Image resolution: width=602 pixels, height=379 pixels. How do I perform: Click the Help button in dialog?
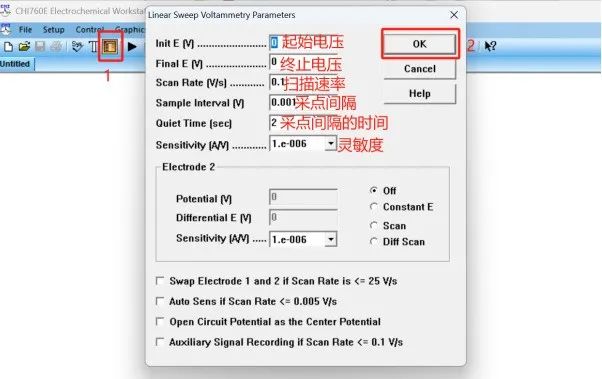(x=419, y=93)
